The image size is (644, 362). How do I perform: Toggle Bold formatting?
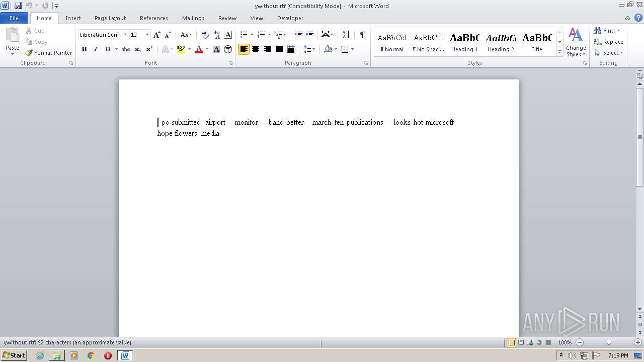point(84,49)
